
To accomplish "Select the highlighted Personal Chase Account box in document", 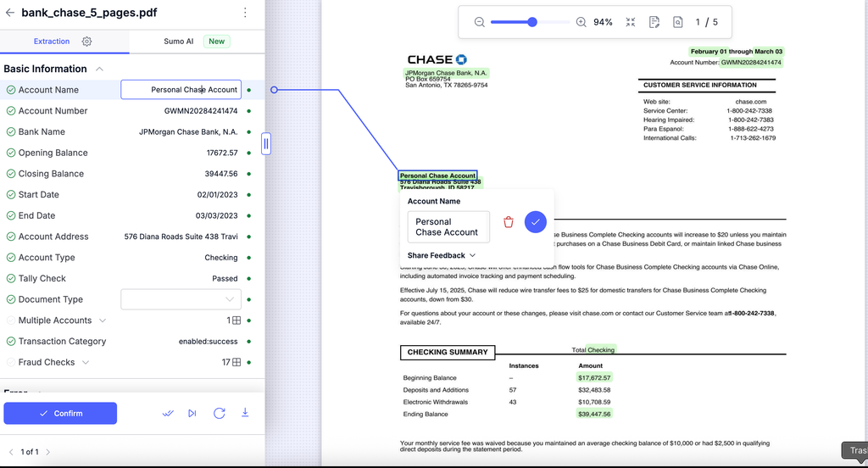I will [437, 175].
